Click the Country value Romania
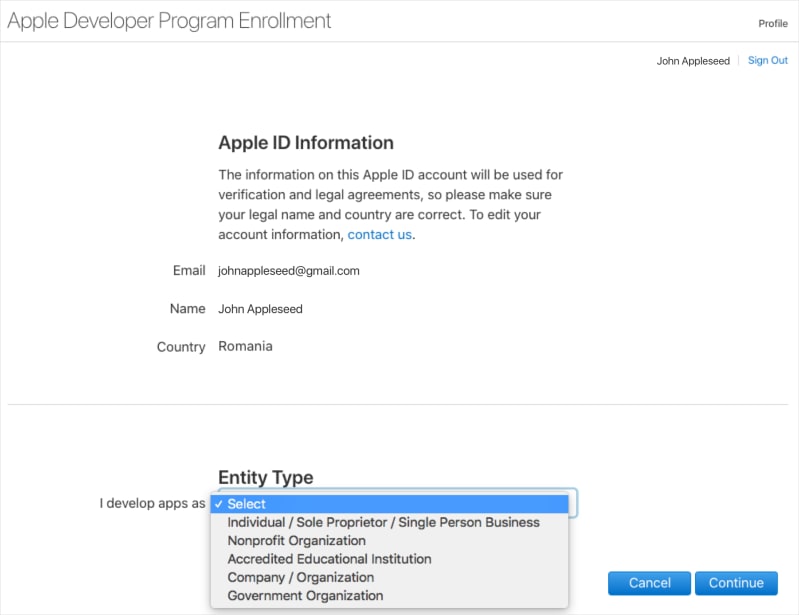The width and height of the screenshot is (799, 615). tap(245, 346)
